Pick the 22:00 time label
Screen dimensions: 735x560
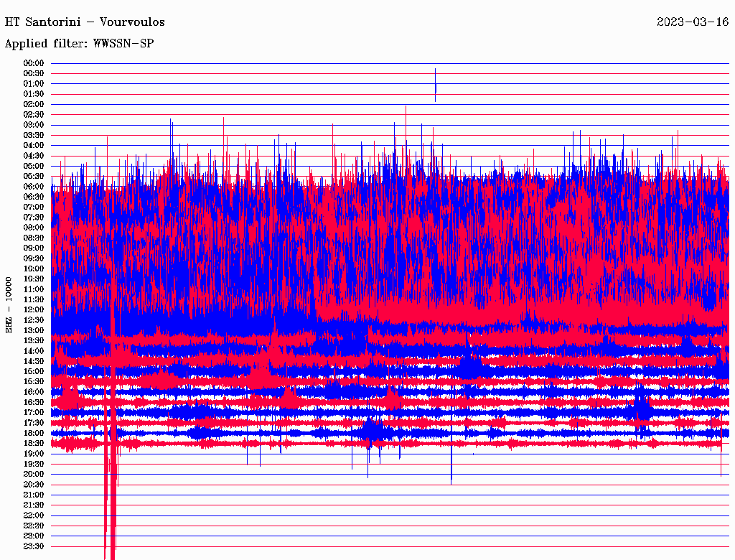point(34,515)
